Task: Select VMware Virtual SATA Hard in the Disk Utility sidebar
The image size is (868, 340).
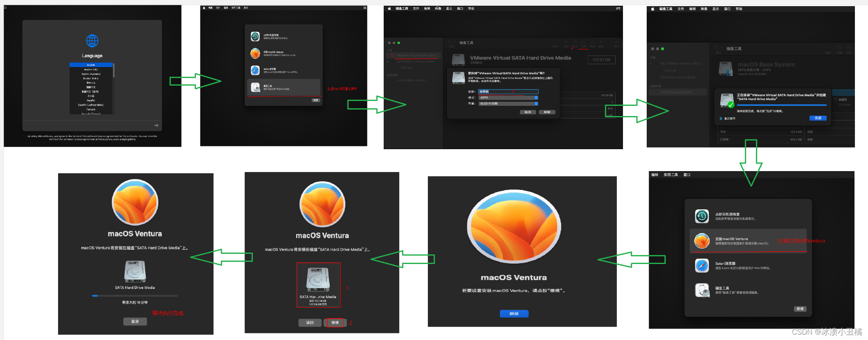Action: [x=414, y=56]
